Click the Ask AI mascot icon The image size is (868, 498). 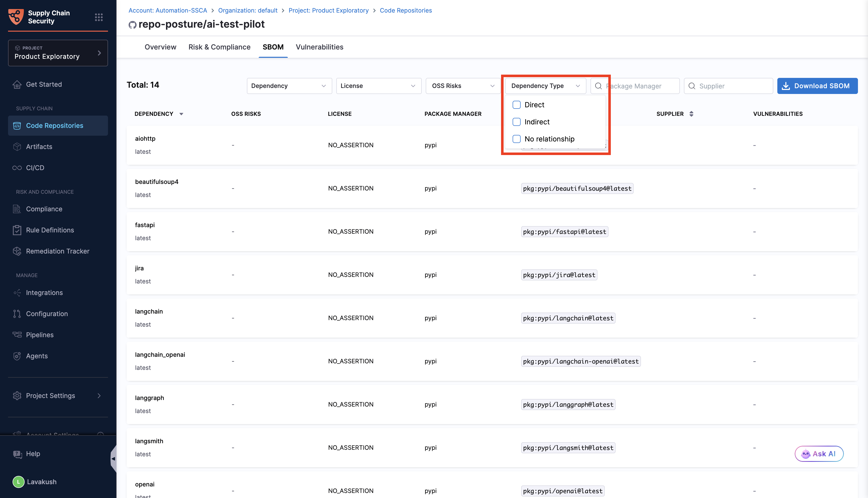pos(805,454)
